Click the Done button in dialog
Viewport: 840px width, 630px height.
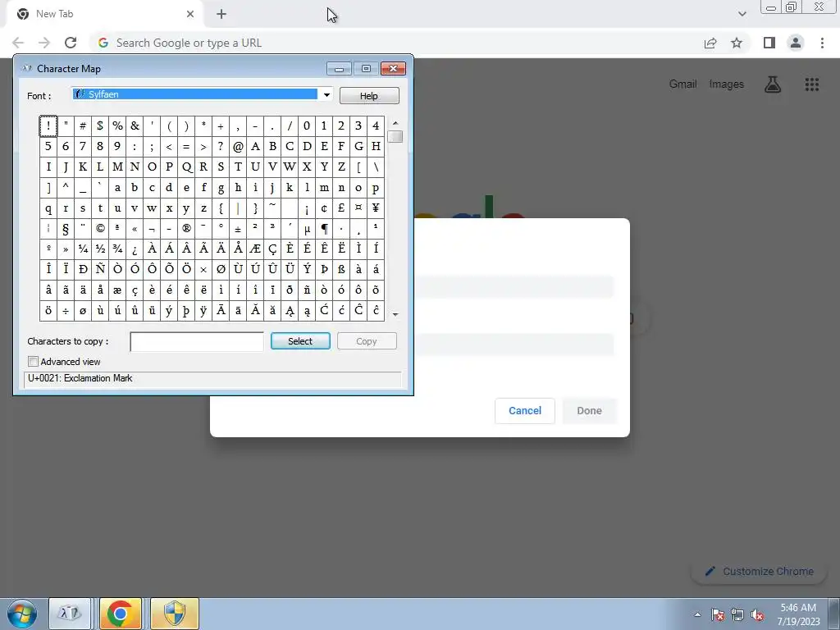click(x=589, y=411)
